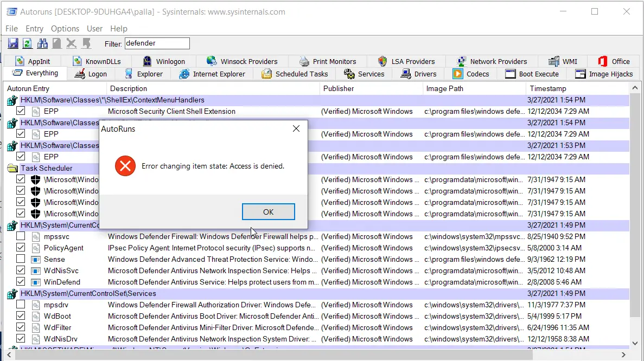Open the Boot Execute tab
The height and width of the screenshot is (361, 644).
coord(532,74)
